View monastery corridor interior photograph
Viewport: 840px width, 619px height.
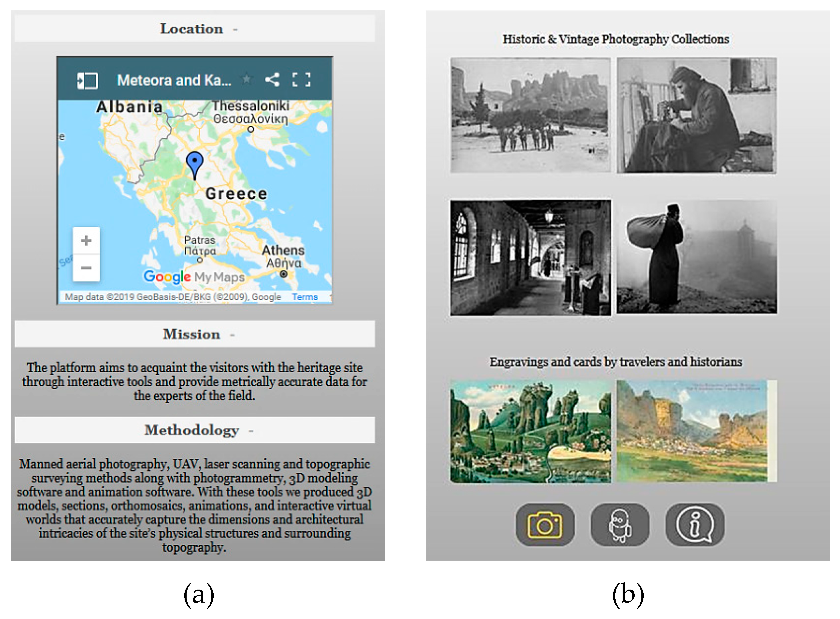click(x=530, y=257)
